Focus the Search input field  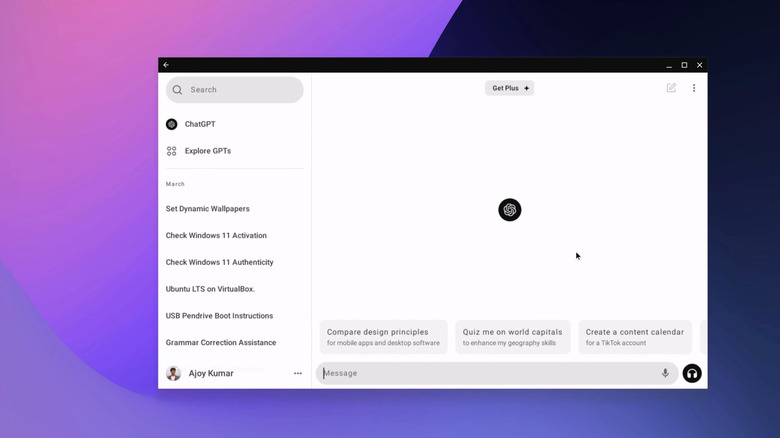pyautogui.click(x=235, y=90)
